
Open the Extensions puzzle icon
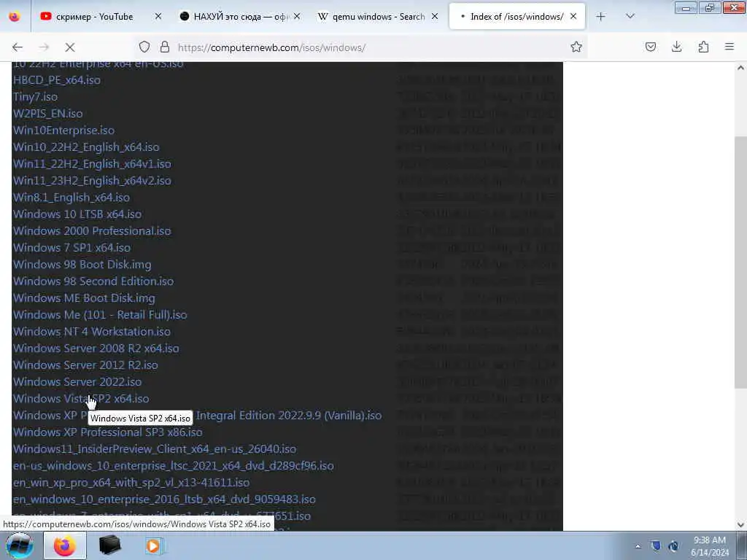(x=703, y=47)
